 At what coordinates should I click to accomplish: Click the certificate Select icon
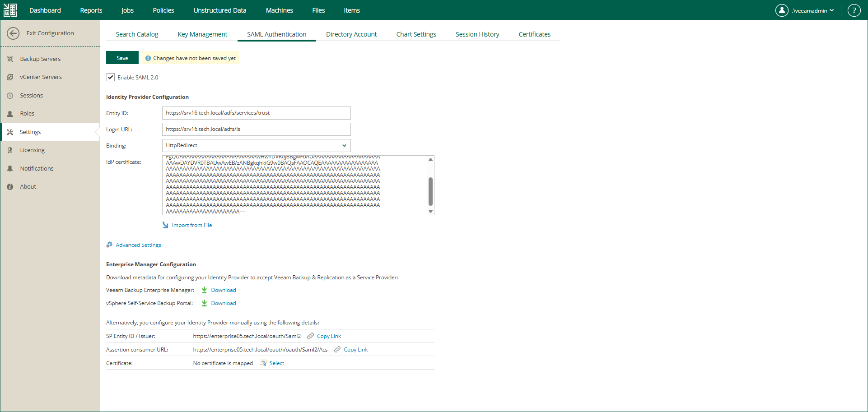point(263,363)
